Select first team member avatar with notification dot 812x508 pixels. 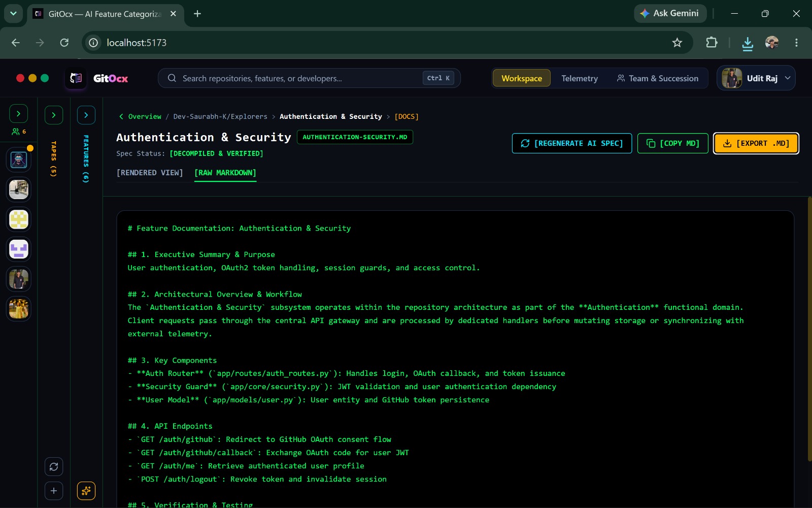click(19, 160)
